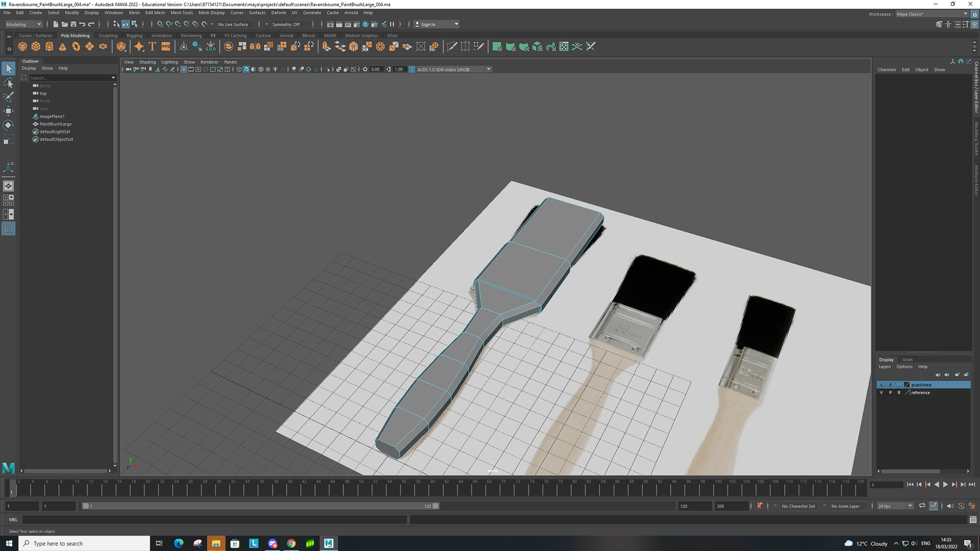This screenshot has width=980, height=551.
Task: Click the Multi-Cut knife shelf icon
Action: point(451,46)
